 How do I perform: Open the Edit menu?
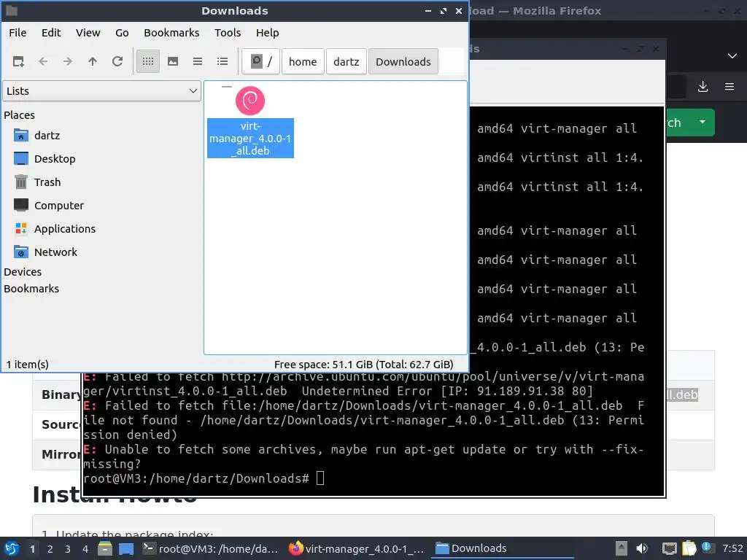pyautogui.click(x=51, y=33)
